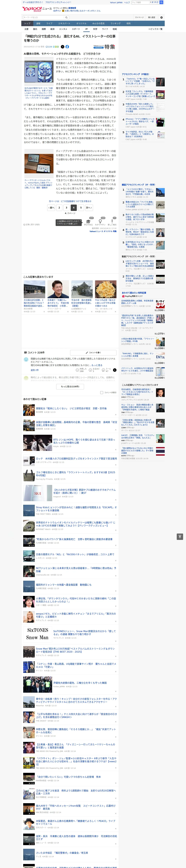This screenshot has width=186, height=868.
Task: Click the keyword search input field
Action: point(44,18)
